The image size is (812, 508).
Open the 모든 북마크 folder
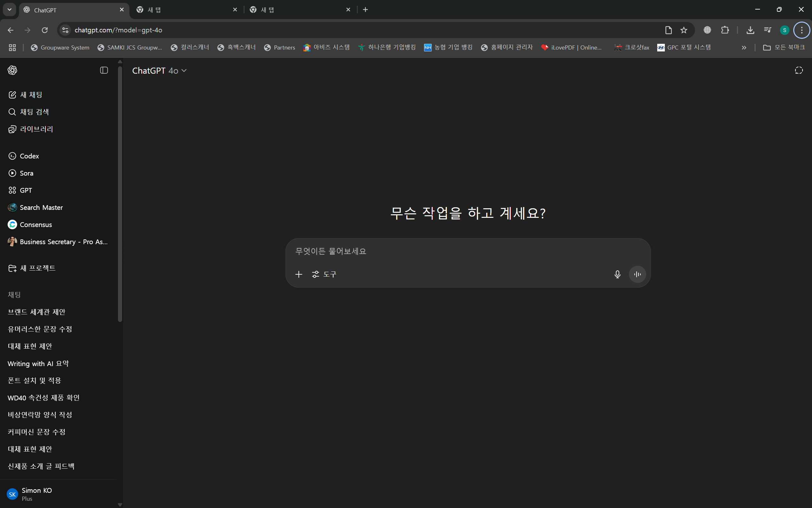coord(784,48)
